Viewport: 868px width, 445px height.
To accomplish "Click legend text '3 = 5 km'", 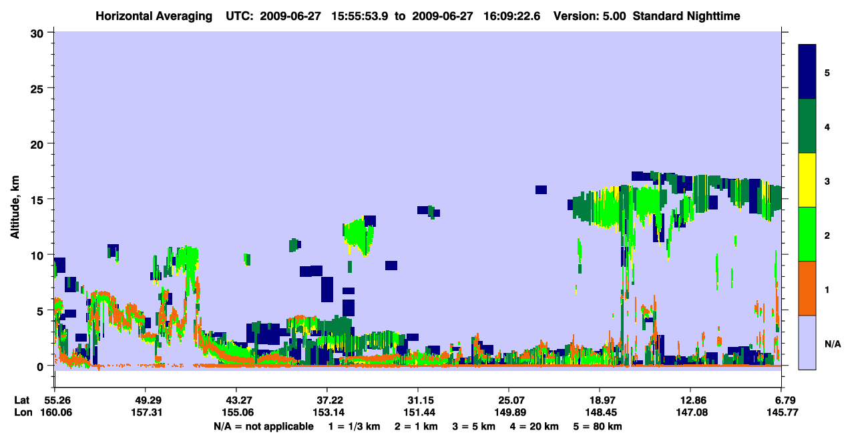I will tap(474, 426).
